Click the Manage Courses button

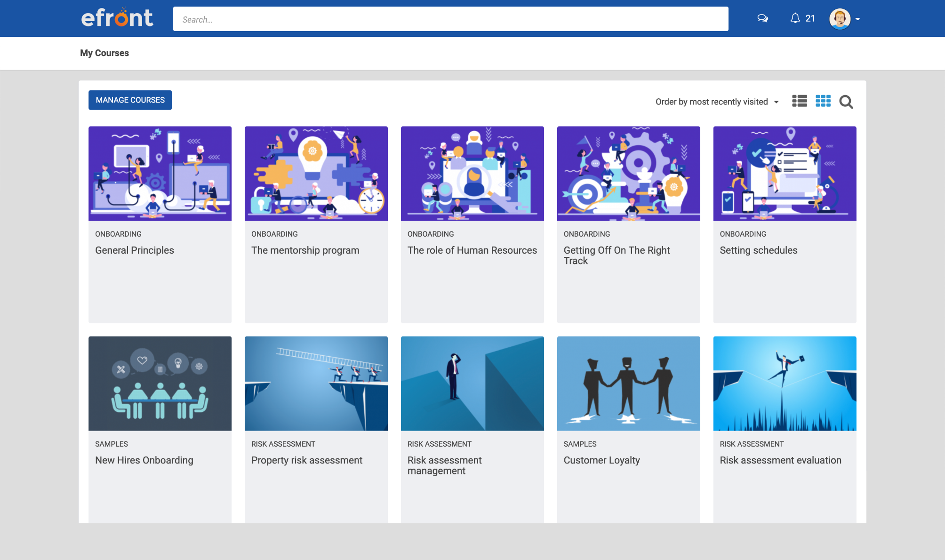coord(130,100)
